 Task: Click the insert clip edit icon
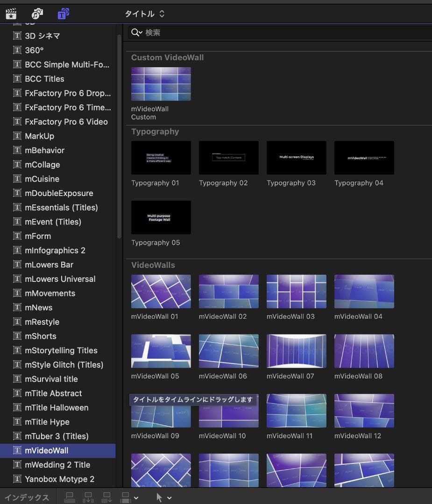click(x=88, y=497)
